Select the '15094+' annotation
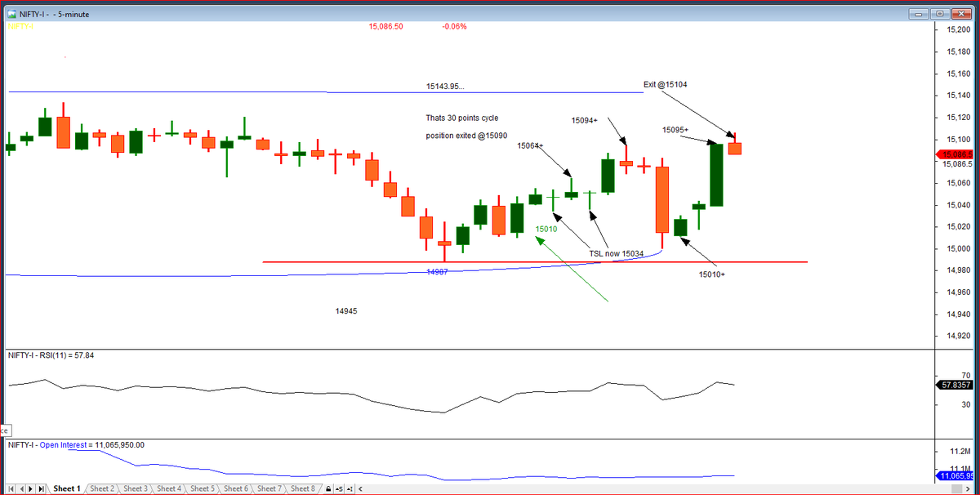The image size is (980, 495). pos(584,120)
